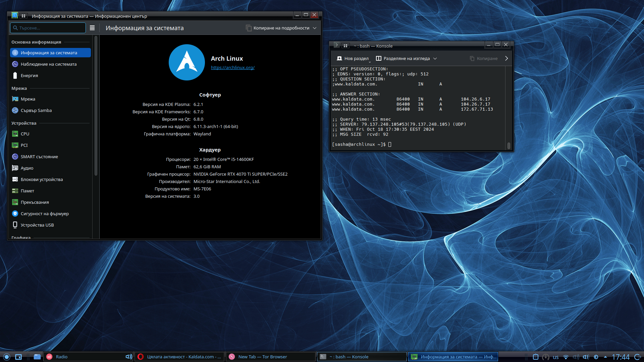Viewport: 644px width, 362px height.
Task: Click the grid icon on Konsole title bar
Action: [x=345, y=46]
